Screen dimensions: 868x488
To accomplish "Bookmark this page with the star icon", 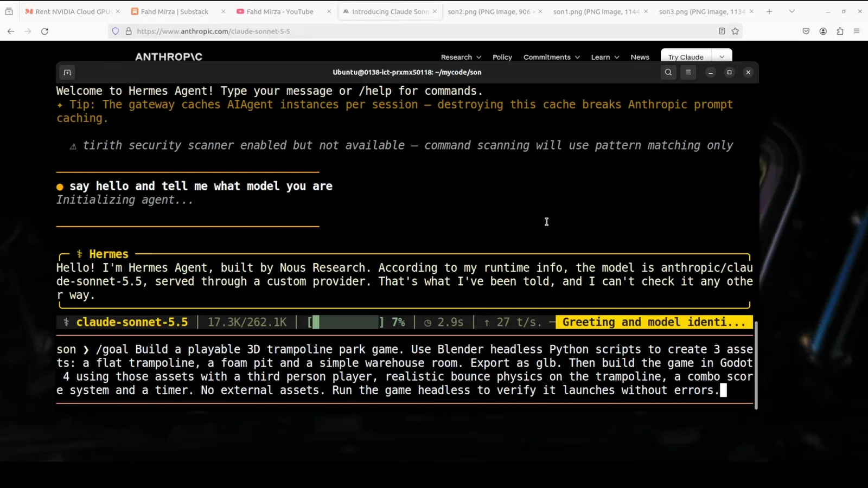I will [735, 31].
